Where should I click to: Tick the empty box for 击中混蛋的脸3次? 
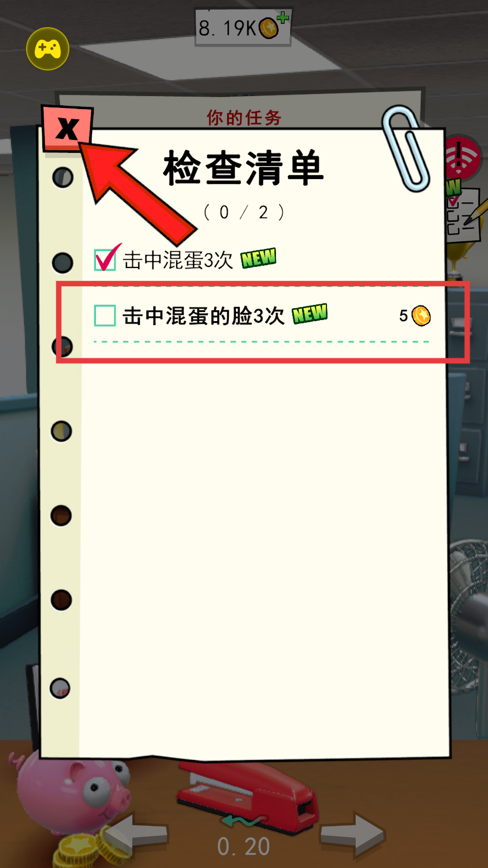105,315
